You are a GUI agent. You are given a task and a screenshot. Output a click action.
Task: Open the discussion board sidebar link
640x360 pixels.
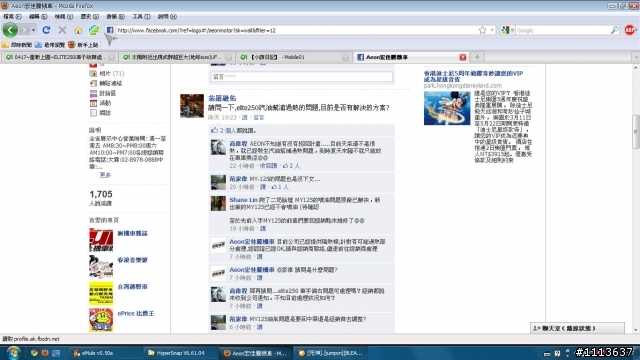[103, 93]
